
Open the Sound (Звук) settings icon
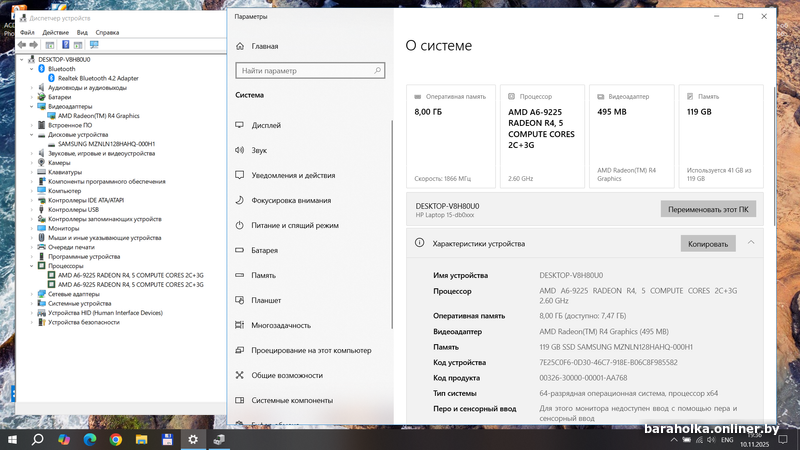240,150
